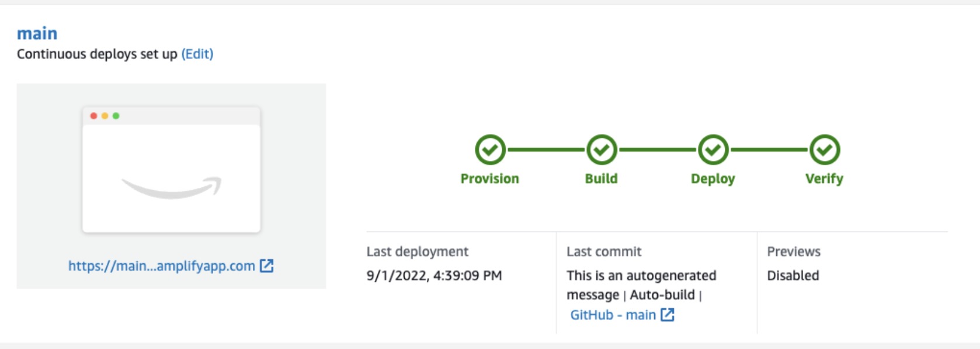Click the Deploy step label

point(713,179)
